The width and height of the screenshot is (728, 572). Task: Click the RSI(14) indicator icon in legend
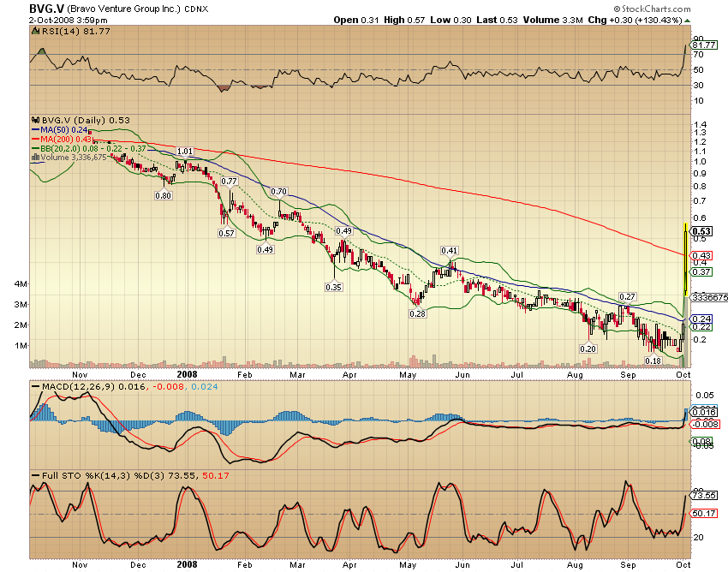coord(35,31)
